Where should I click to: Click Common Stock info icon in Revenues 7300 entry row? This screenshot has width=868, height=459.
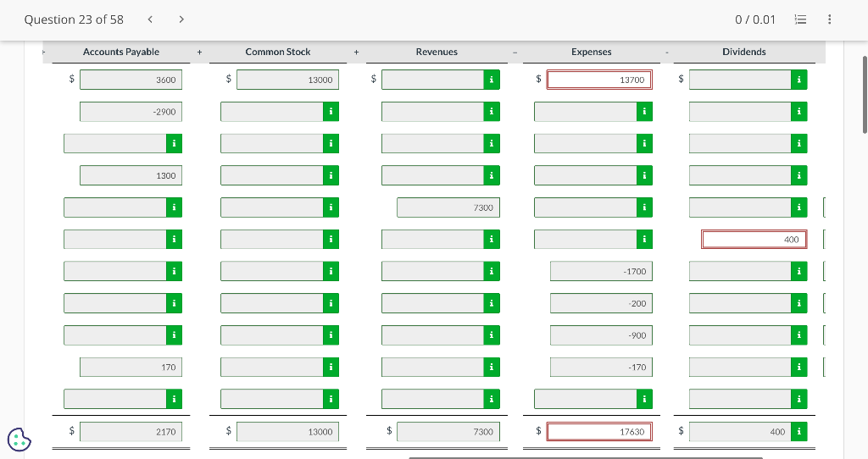pos(331,207)
